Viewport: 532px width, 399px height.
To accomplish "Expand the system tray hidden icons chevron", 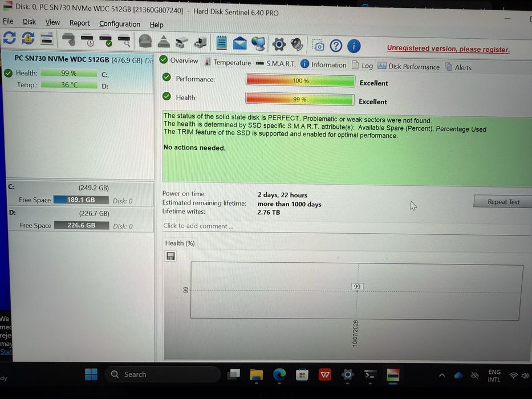I will pyautogui.click(x=442, y=375).
